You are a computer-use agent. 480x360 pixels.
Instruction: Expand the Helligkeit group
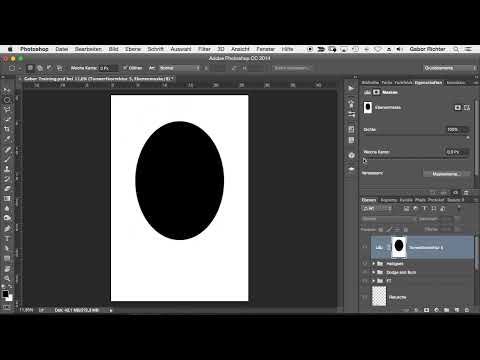tap(374, 264)
